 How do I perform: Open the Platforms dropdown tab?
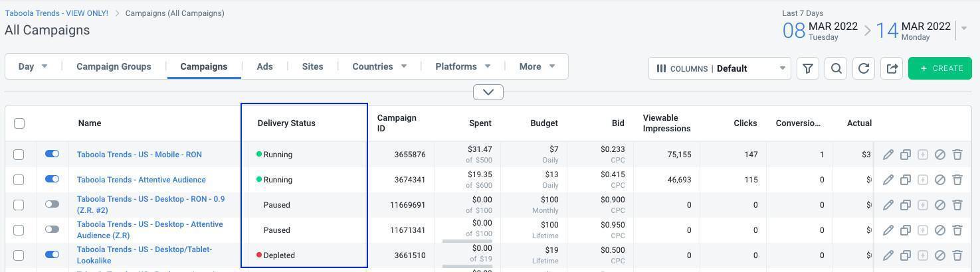click(x=462, y=66)
